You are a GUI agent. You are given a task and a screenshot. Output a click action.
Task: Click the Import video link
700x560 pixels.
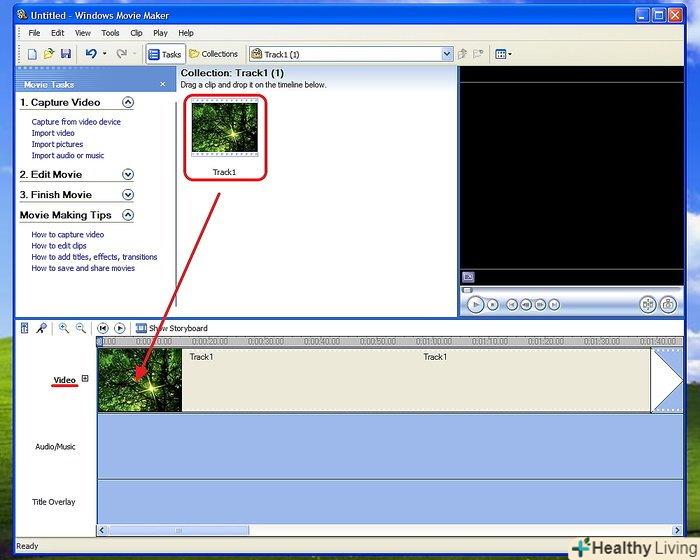click(x=53, y=133)
